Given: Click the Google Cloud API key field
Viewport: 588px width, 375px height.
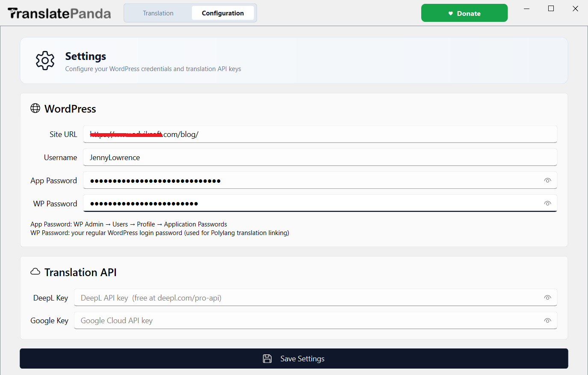Looking at the screenshot, I should pos(316,321).
